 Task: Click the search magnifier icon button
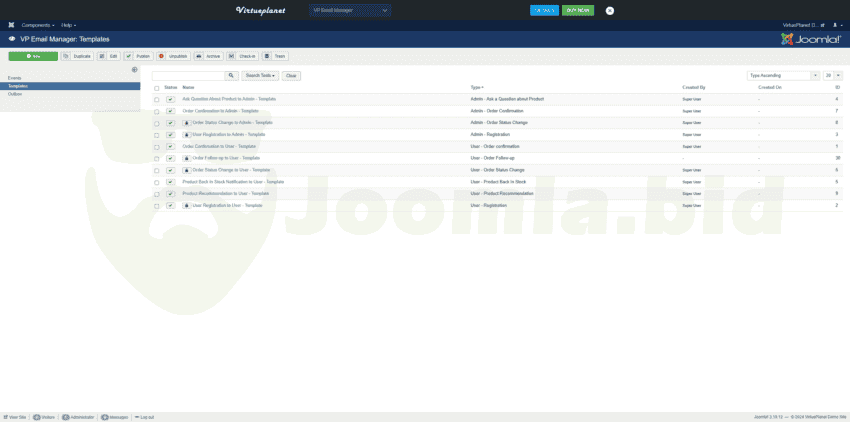point(232,76)
